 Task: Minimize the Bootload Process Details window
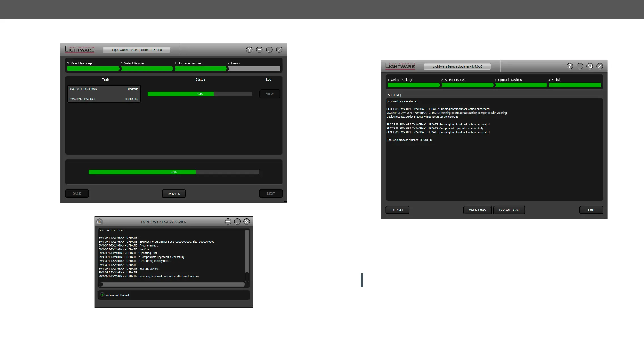click(228, 222)
